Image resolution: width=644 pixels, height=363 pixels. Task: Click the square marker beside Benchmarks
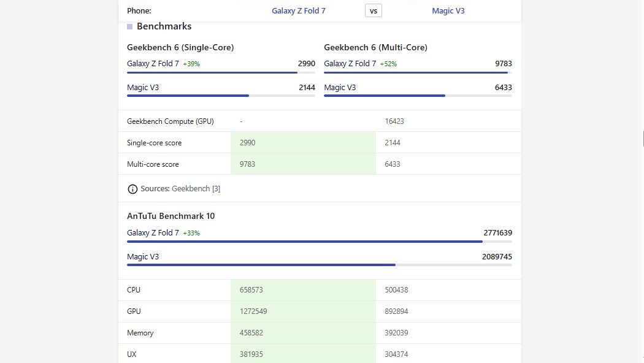130,27
